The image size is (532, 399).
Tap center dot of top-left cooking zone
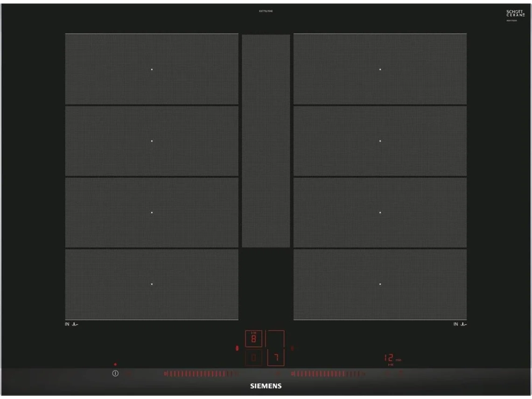(x=152, y=69)
